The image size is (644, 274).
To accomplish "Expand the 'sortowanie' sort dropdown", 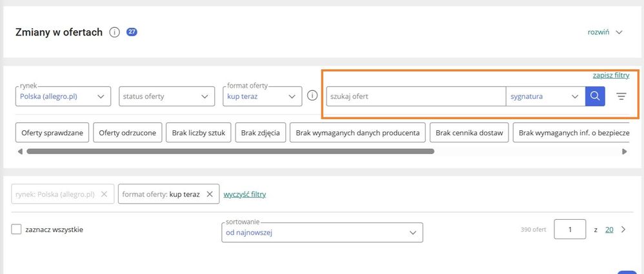I will tap(321, 233).
